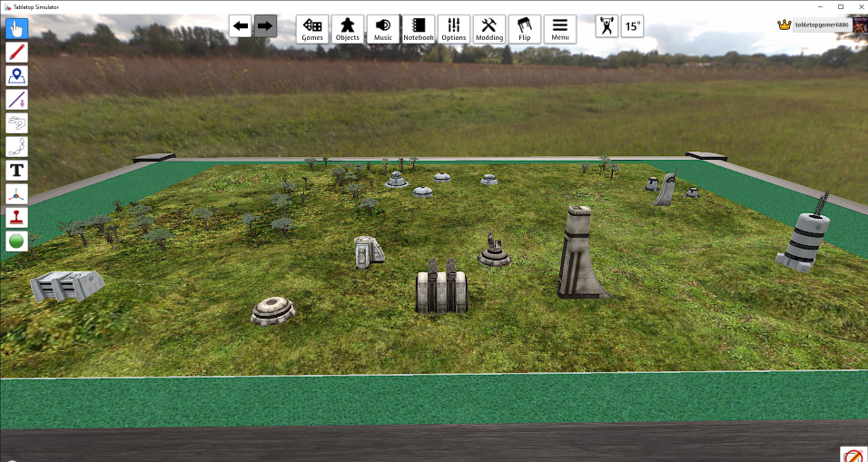Select the Gizmo axes tool
The image size is (868, 462).
(16, 194)
